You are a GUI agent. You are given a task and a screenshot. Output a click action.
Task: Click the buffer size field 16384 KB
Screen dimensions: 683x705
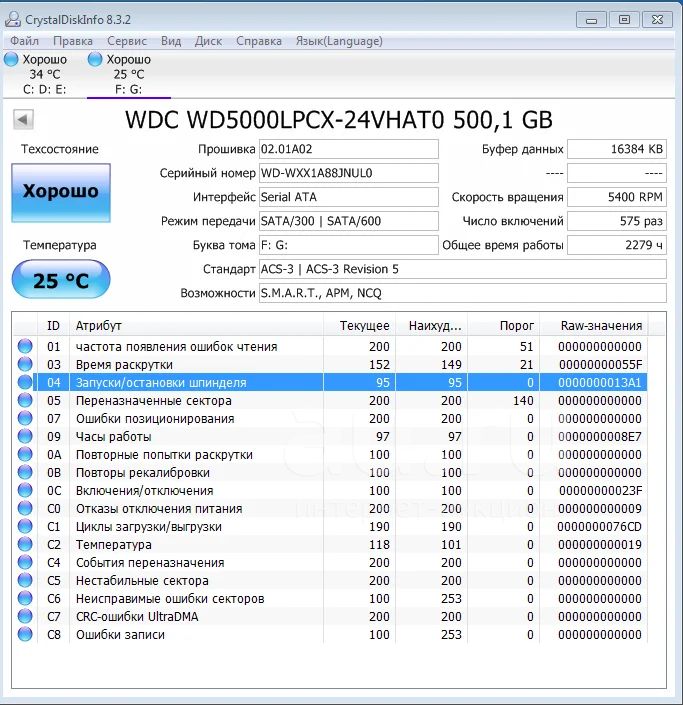(617, 149)
